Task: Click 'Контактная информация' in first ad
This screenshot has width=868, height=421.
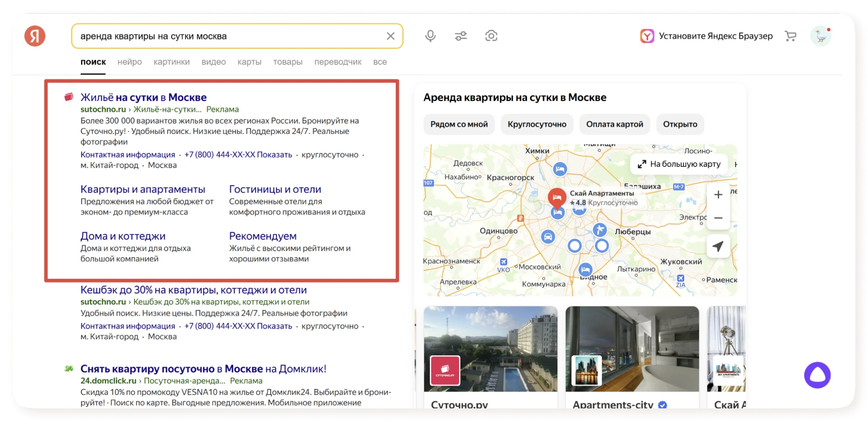Action: point(128,155)
